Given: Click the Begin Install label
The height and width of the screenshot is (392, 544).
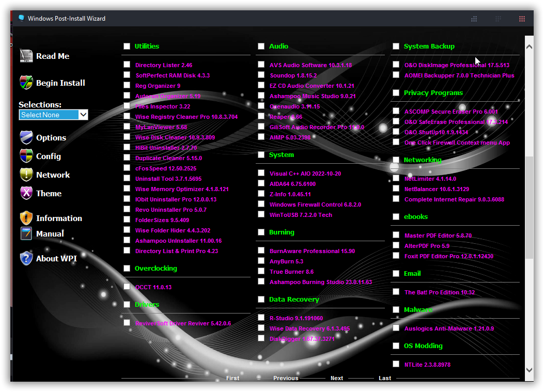Looking at the screenshot, I should point(61,83).
